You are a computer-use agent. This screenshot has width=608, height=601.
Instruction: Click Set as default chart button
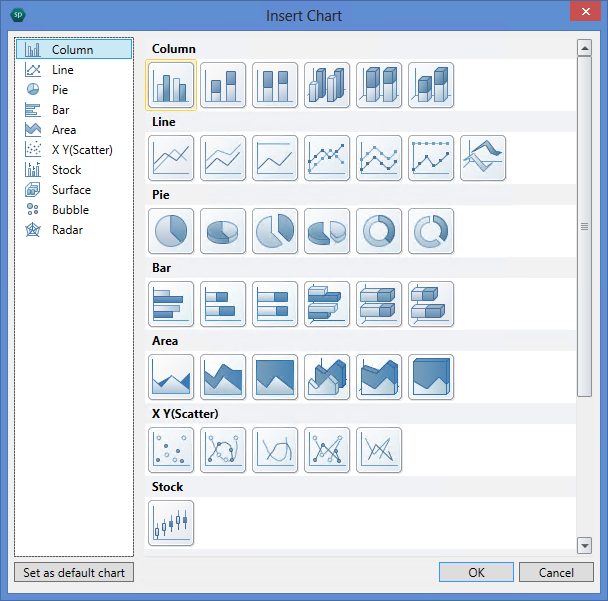tap(74, 572)
